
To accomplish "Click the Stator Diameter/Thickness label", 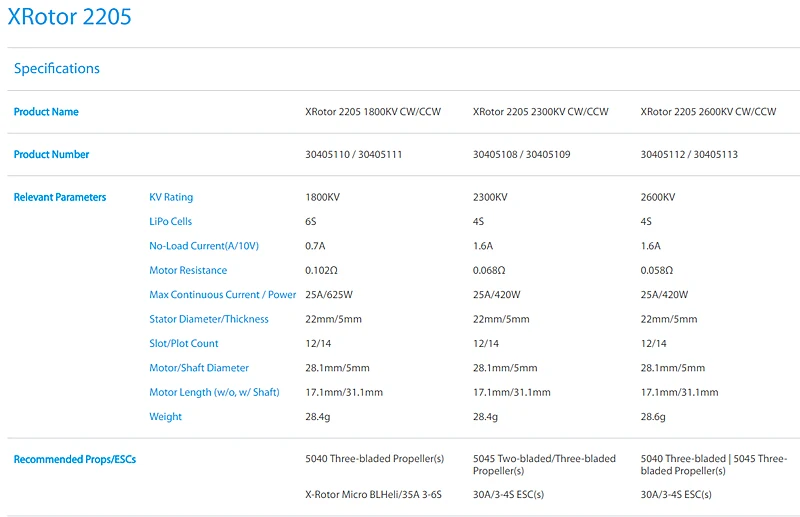I will (209, 319).
